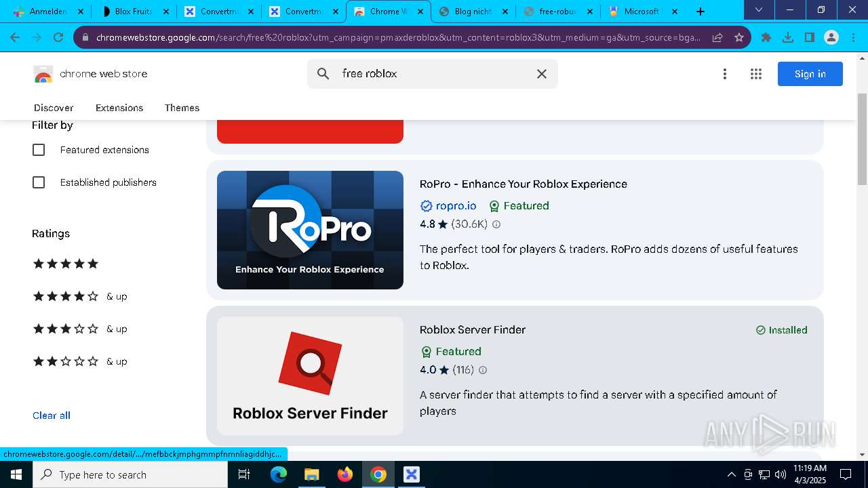Open File Explorer from taskbar
The image size is (868, 488).
[x=311, y=474]
